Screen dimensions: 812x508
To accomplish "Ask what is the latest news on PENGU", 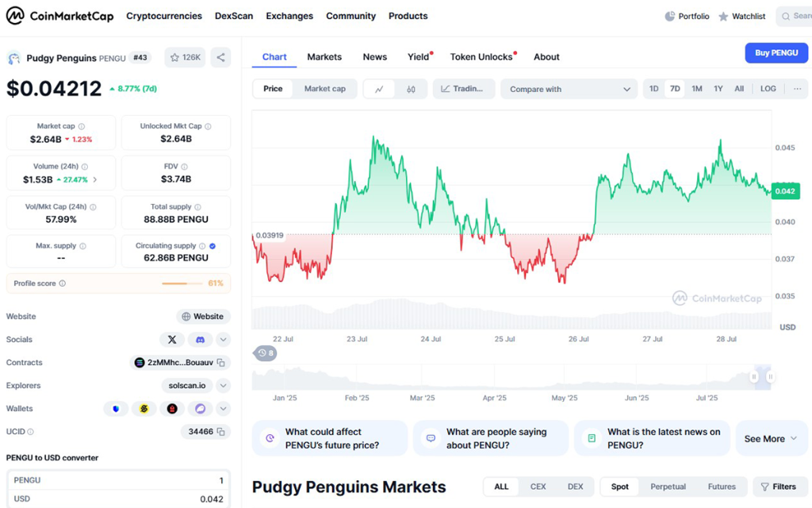I will (652, 438).
